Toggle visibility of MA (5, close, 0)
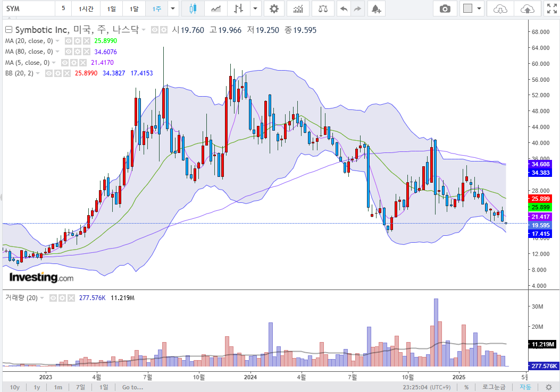This screenshot has height=392, width=560. [65, 63]
